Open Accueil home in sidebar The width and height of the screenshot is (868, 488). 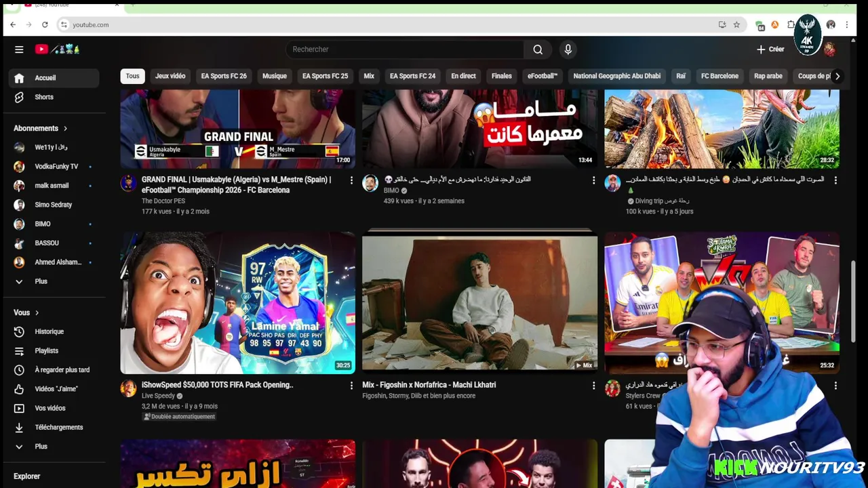tap(54, 78)
